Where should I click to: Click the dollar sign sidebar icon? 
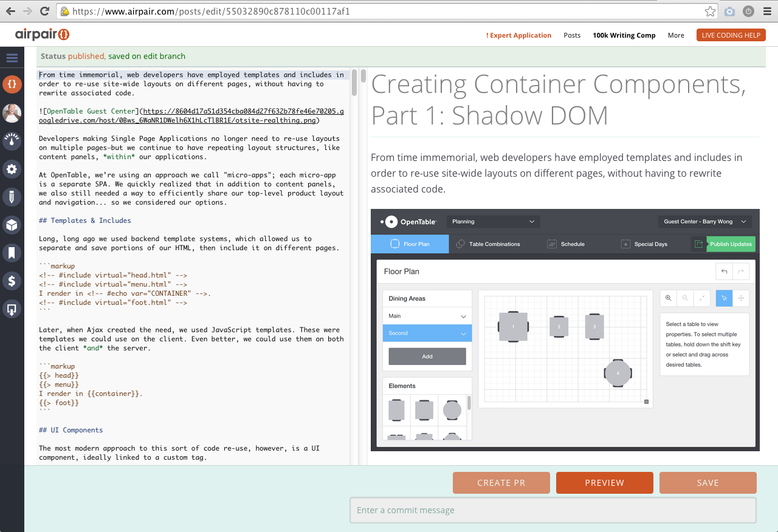coord(12,281)
